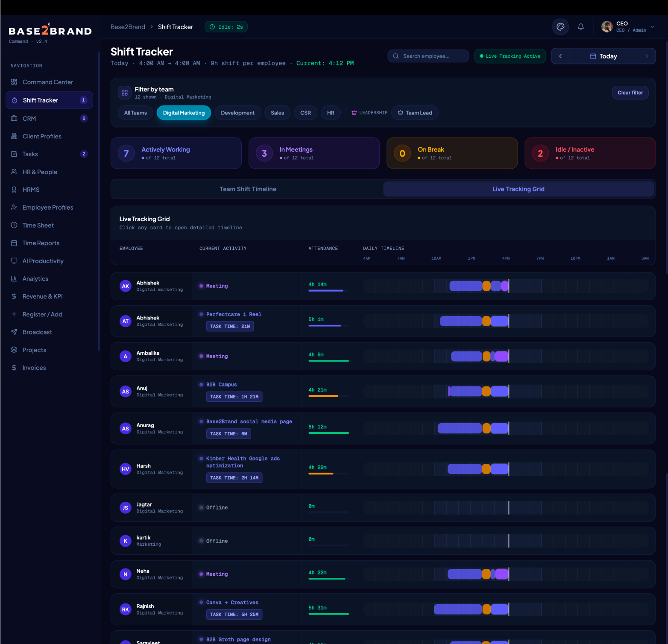Open notifications bell icon
This screenshot has height=644, width=668.
pos(581,27)
